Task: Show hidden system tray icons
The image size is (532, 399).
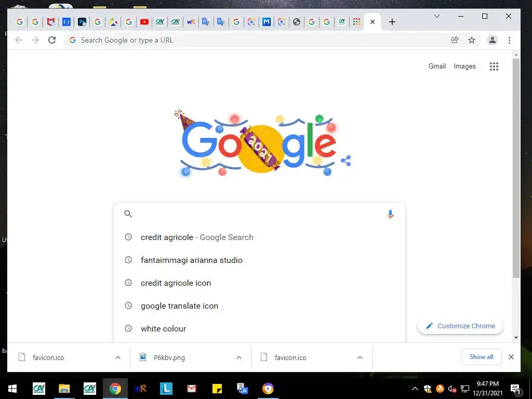Action: (x=415, y=389)
